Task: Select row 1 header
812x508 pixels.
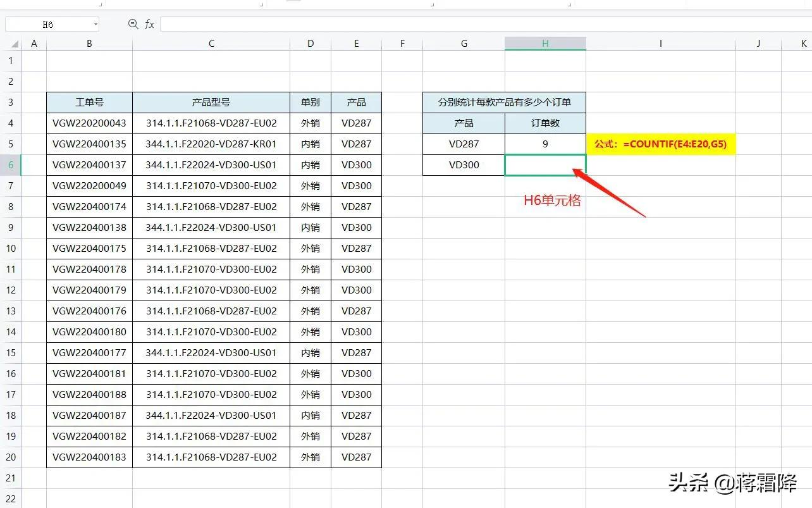Action: 11,61
